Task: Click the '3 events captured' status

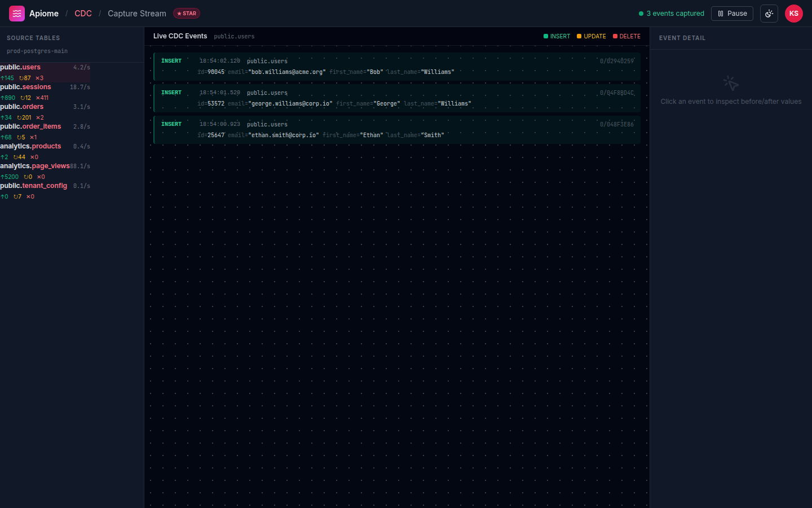Action: pyautogui.click(x=672, y=14)
